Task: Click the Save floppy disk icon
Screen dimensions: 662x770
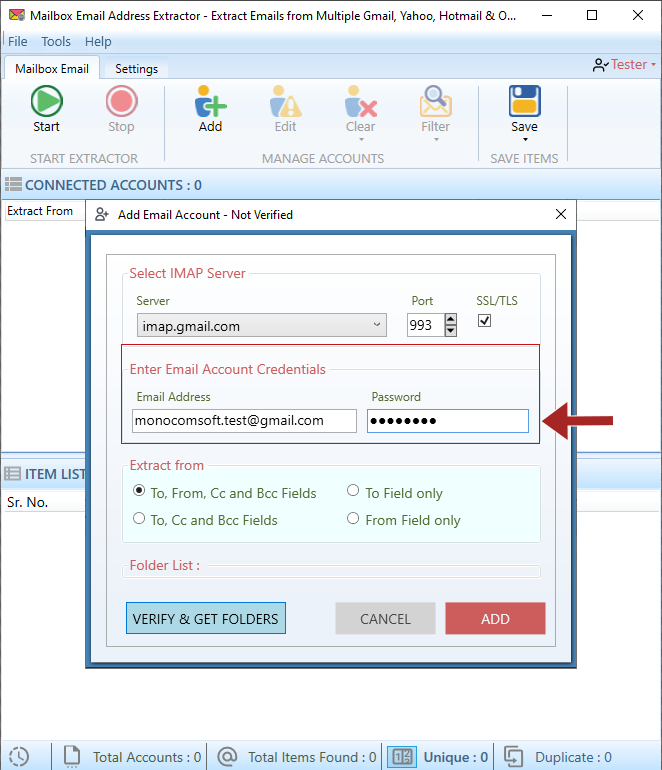Action: [524, 102]
